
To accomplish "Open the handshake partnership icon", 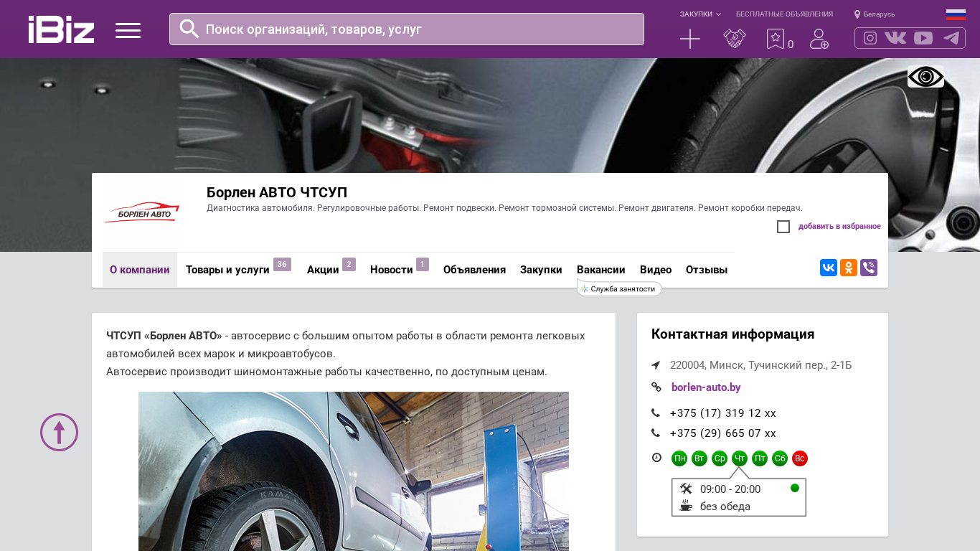I will (735, 39).
